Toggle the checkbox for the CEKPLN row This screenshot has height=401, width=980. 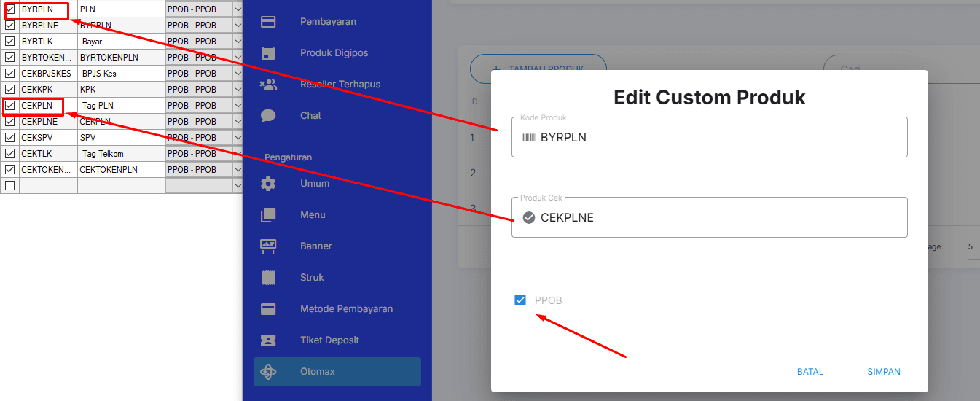pyautogui.click(x=10, y=106)
